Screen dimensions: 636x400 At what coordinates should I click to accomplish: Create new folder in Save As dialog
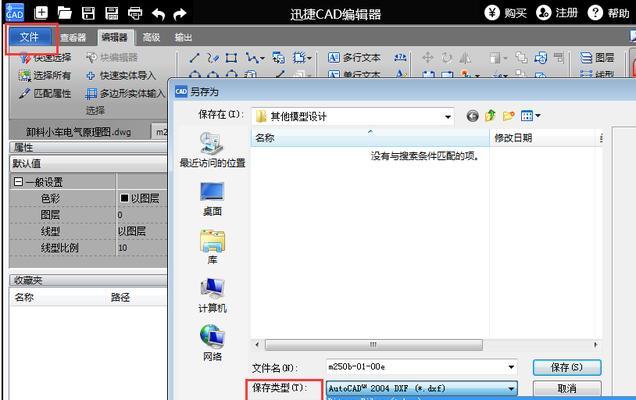coord(508,116)
